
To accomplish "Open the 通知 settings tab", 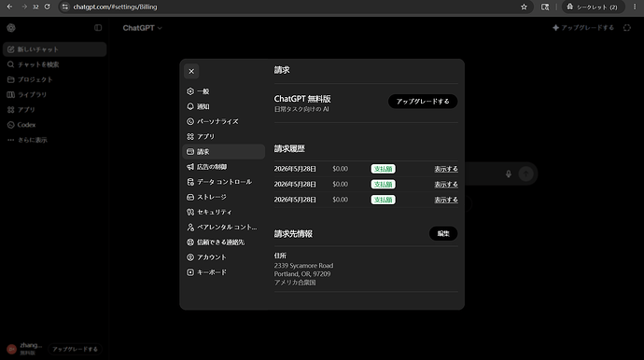I will coord(223,106).
